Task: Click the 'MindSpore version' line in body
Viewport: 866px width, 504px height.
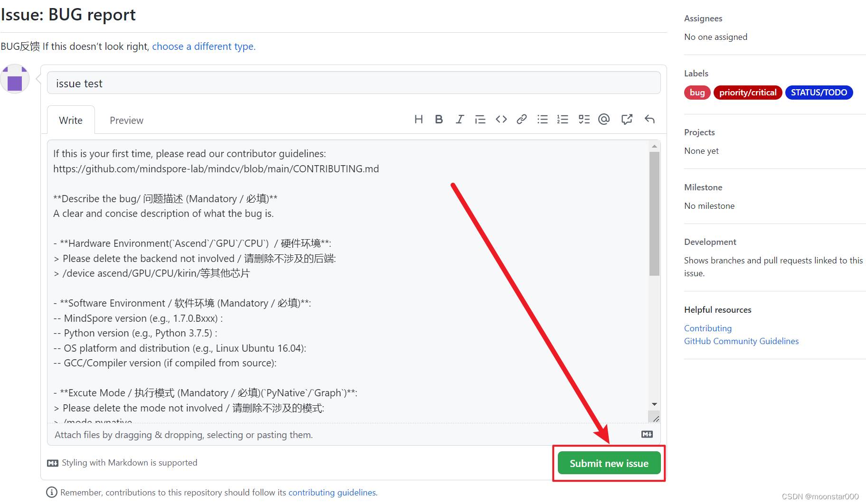Action: [x=138, y=318]
